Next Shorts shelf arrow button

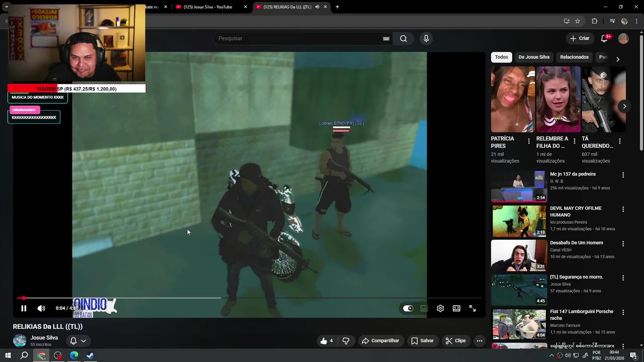(624, 106)
